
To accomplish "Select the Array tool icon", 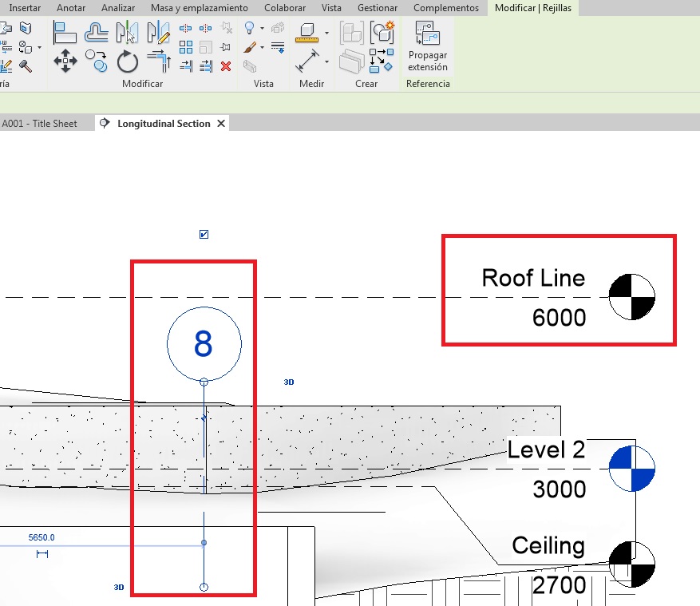I will (187, 47).
